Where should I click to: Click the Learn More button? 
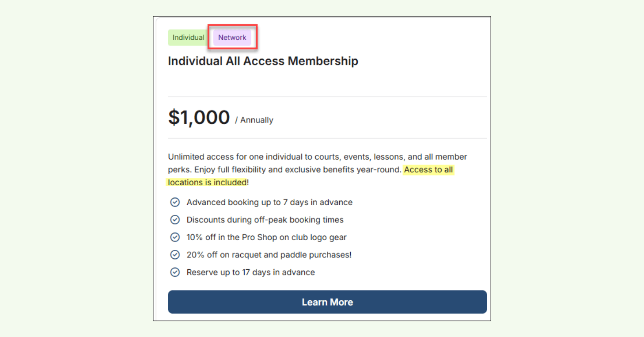327,302
